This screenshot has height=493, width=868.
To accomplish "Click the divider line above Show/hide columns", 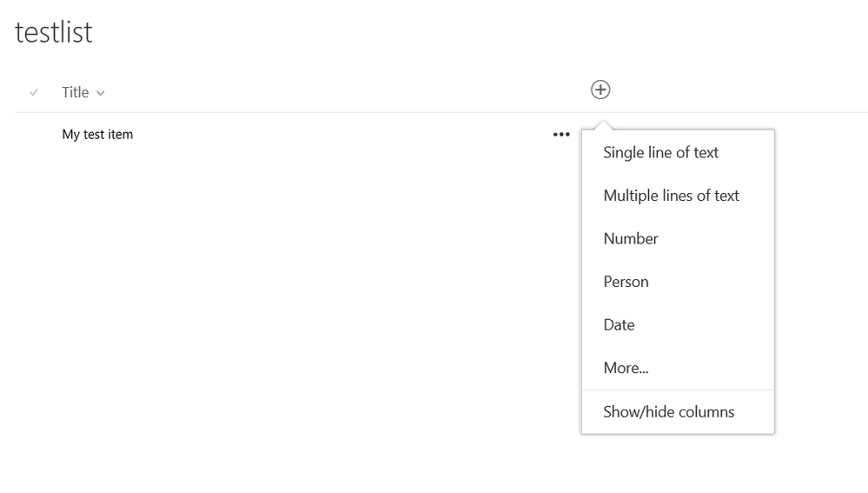I will pos(678,390).
